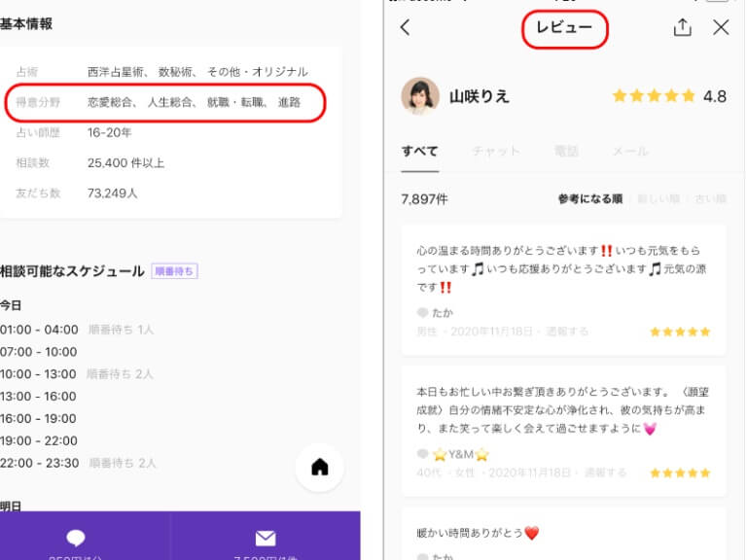Switch to the チャット review tab

496,152
